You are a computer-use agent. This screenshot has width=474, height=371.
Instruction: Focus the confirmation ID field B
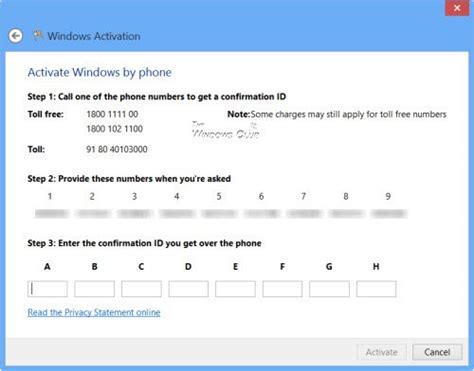click(x=94, y=289)
